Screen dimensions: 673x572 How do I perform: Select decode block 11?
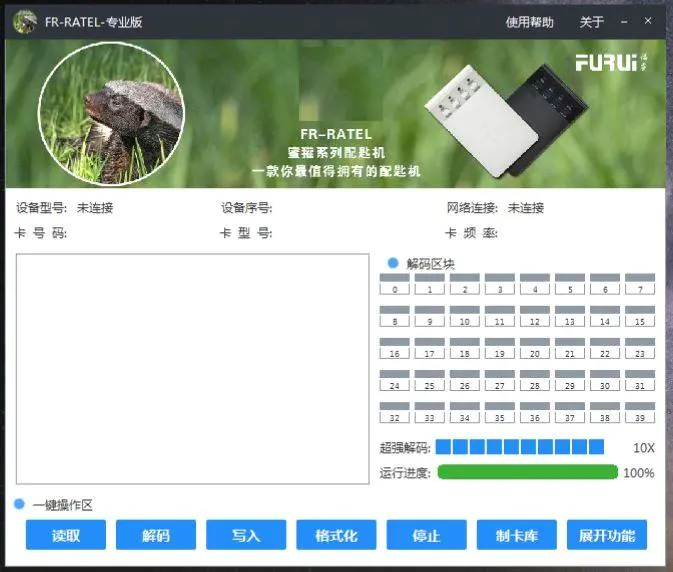[500, 316]
